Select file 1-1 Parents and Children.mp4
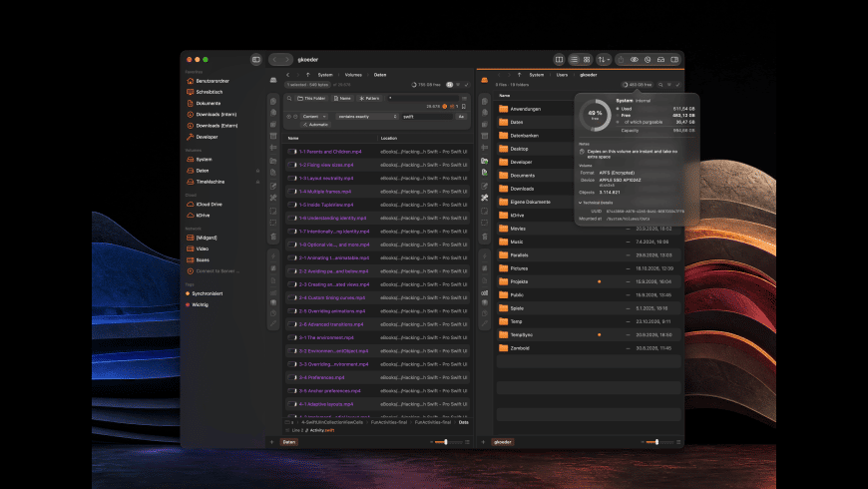The image size is (868, 489). (330, 152)
